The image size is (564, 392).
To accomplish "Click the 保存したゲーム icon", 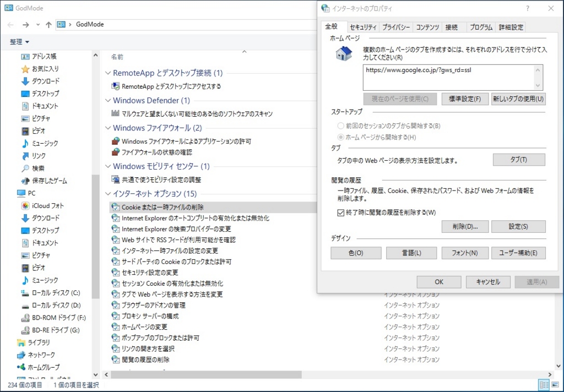I will pyautogui.click(x=25, y=181).
